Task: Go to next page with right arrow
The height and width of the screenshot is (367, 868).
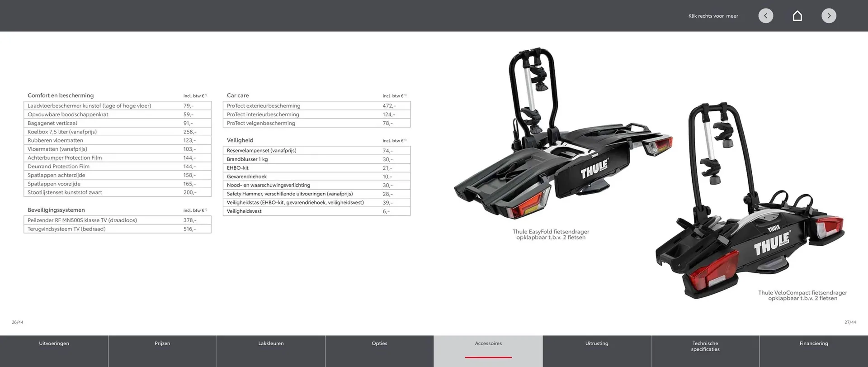Action: click(829, 16)
